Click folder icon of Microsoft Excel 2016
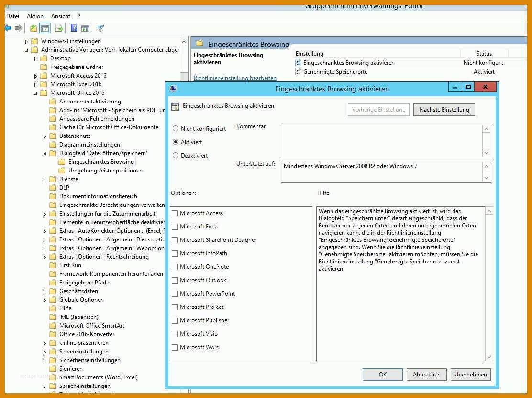 pos(44,84)
